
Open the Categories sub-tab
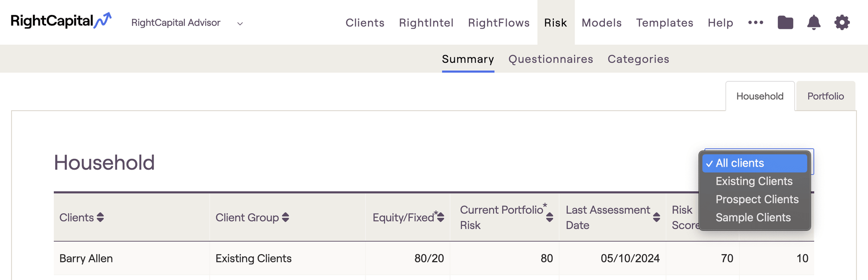[638, 59]
